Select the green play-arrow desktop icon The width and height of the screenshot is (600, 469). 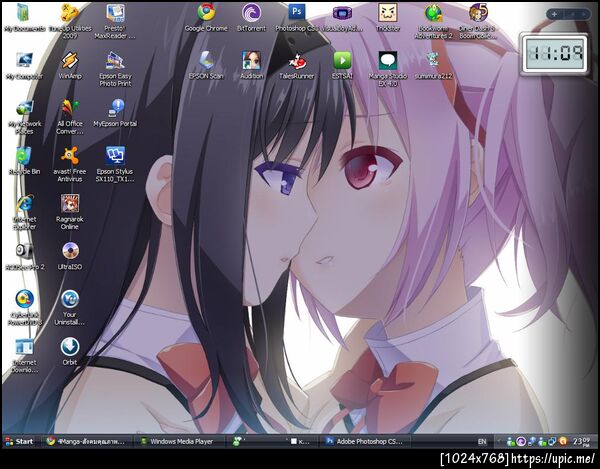342,66
